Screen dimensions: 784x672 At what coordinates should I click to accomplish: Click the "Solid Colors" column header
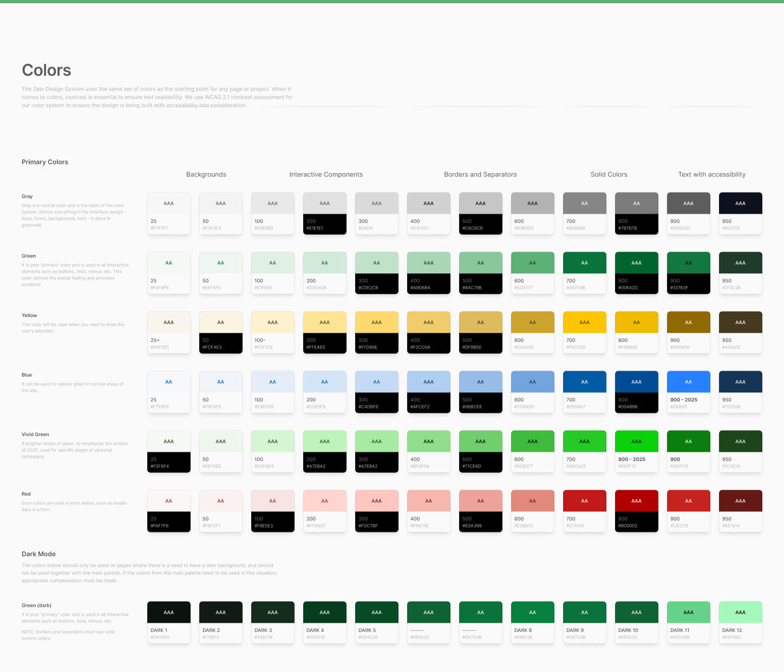pos(609,174)
